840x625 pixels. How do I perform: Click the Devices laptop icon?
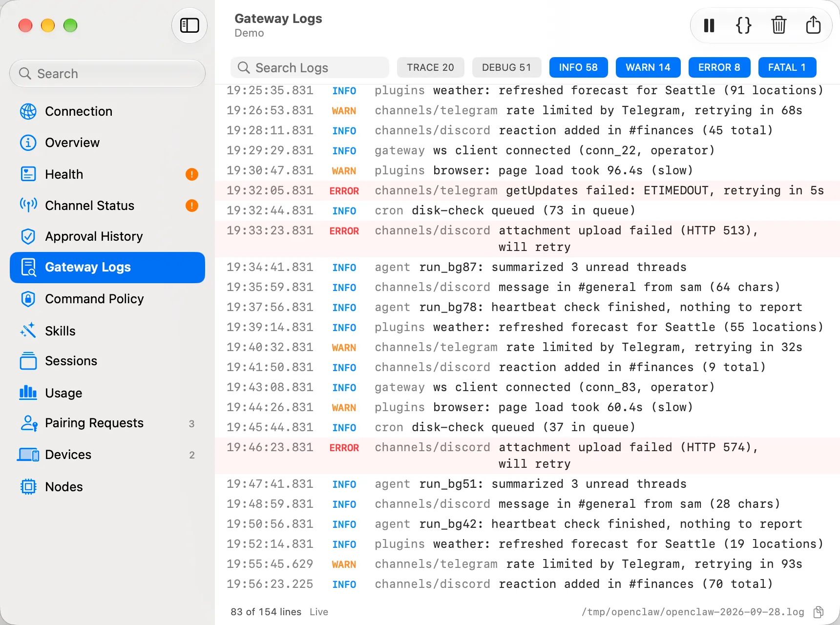click(28, 455)
